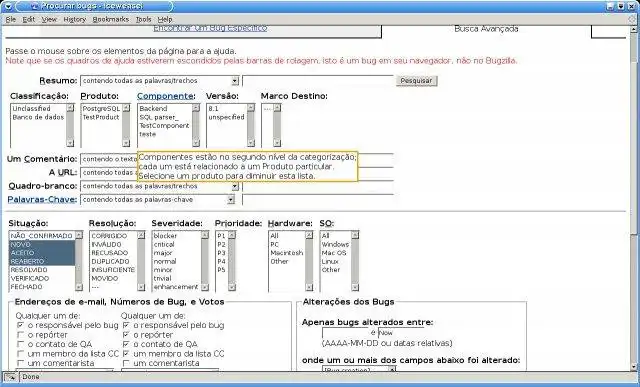Click the Pesquisar button

tap(416, 81)
